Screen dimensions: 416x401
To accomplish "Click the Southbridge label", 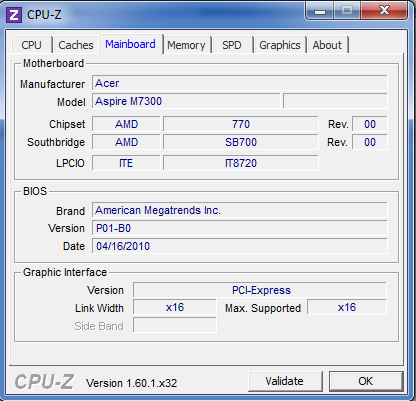I will [56, 142].
